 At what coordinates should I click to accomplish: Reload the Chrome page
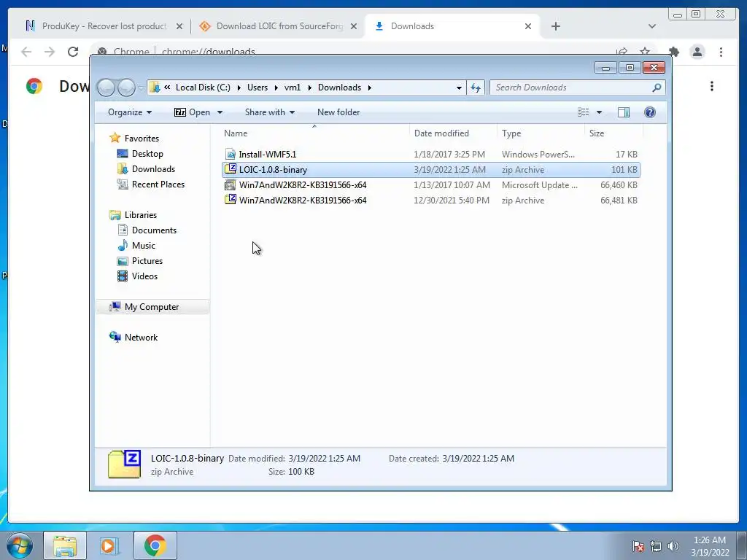coord(73,52)
